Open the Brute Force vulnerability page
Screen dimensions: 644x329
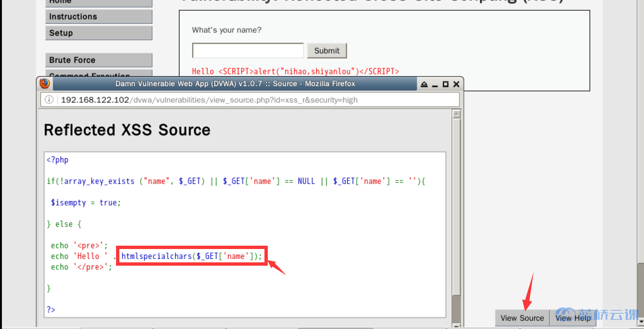99,60
